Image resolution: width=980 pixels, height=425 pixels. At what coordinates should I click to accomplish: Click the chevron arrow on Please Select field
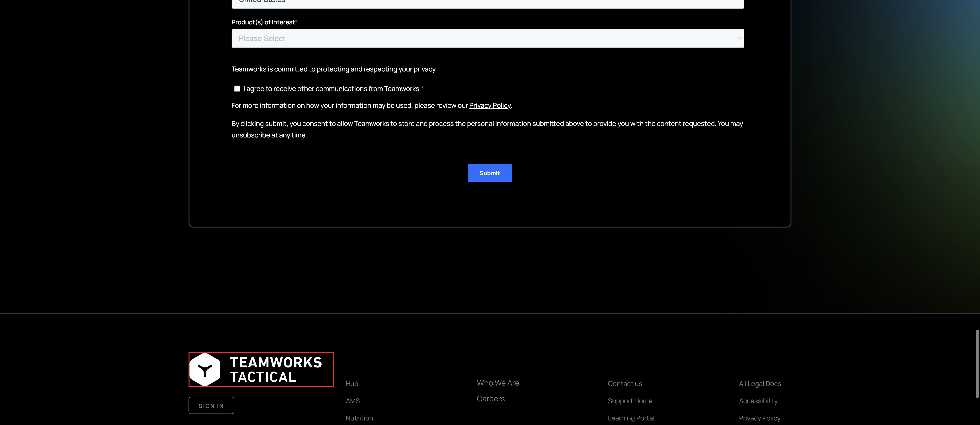pyautogui.click(x=740, y=38)
